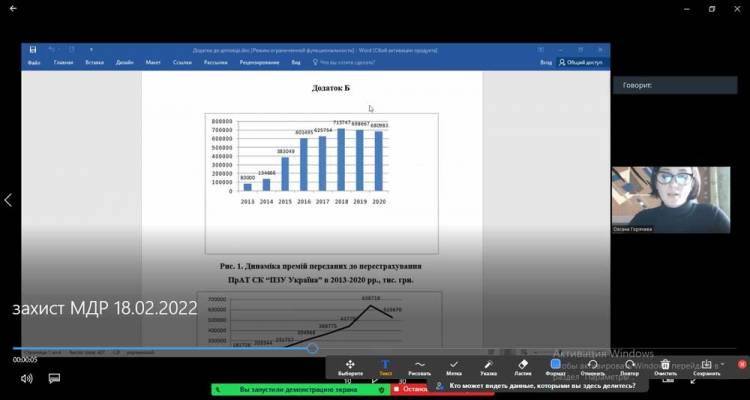
Task: Toggle the subtitles icon in player
Action: tap(54, 379)
